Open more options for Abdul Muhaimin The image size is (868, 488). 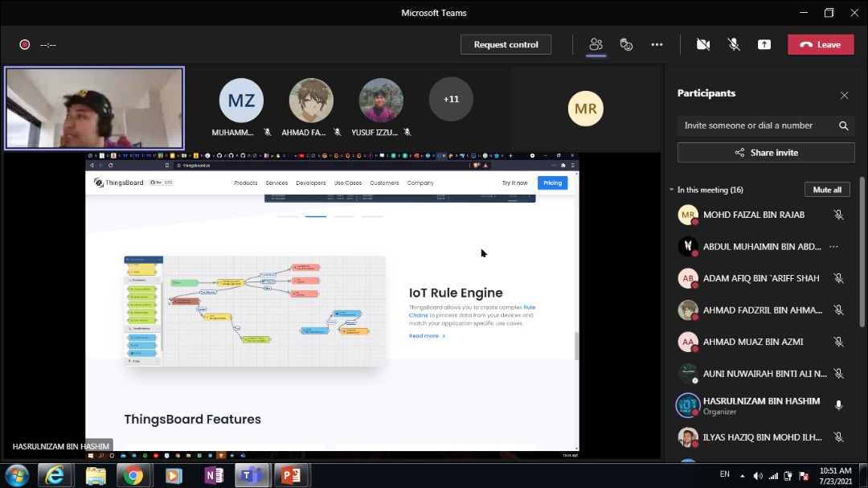pyautogui.click(x=833, y=247)
